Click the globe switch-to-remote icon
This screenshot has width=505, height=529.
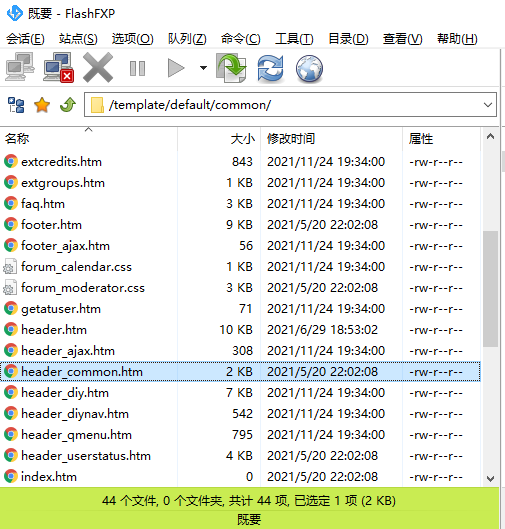(x=309, y=68)
